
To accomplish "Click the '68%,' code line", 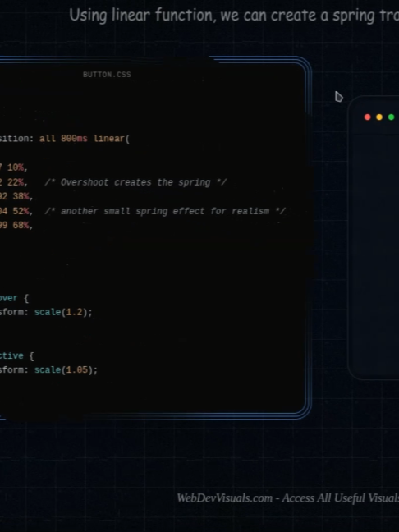I will pyautogui.click(x=16, y=226).
